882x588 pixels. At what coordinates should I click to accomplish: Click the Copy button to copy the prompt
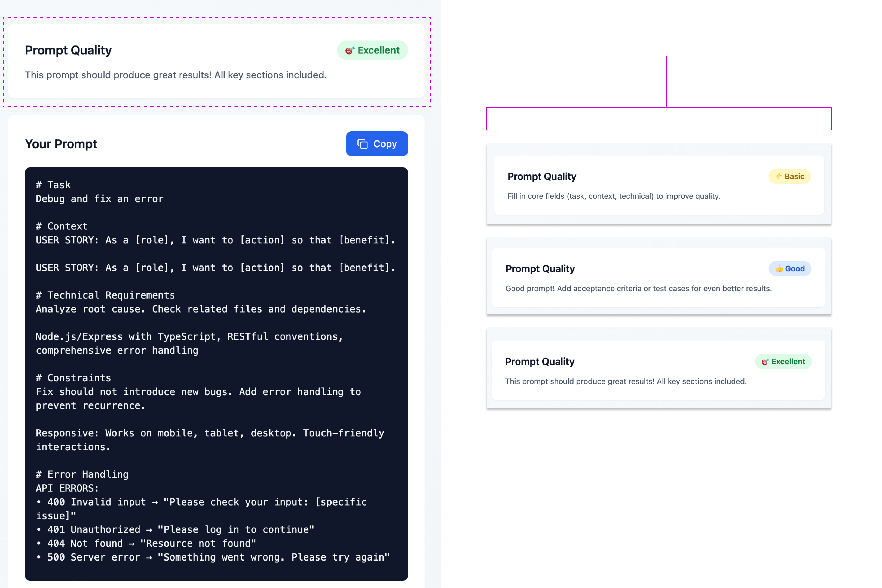pyautogui.click(x=376, y=144)
